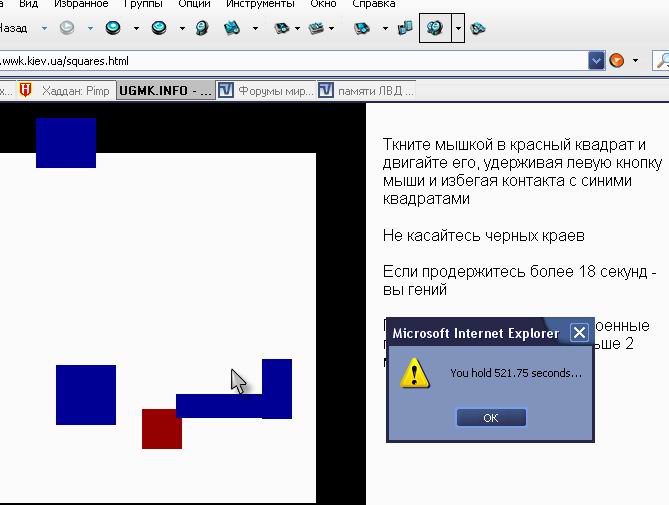Screen dimensions: 669x505
Task: Click the orange Go button beside address bar
Action: pos(617,61)
